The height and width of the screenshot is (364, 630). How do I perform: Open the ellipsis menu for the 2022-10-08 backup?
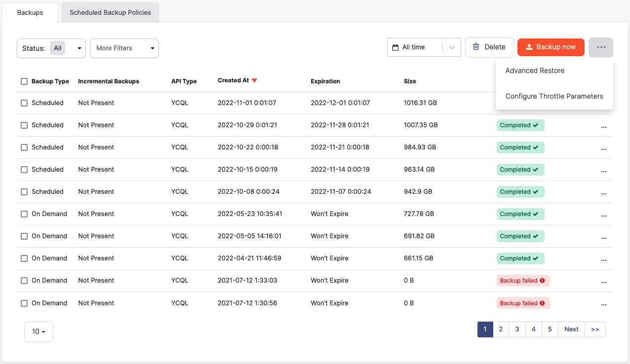point(603,192)
